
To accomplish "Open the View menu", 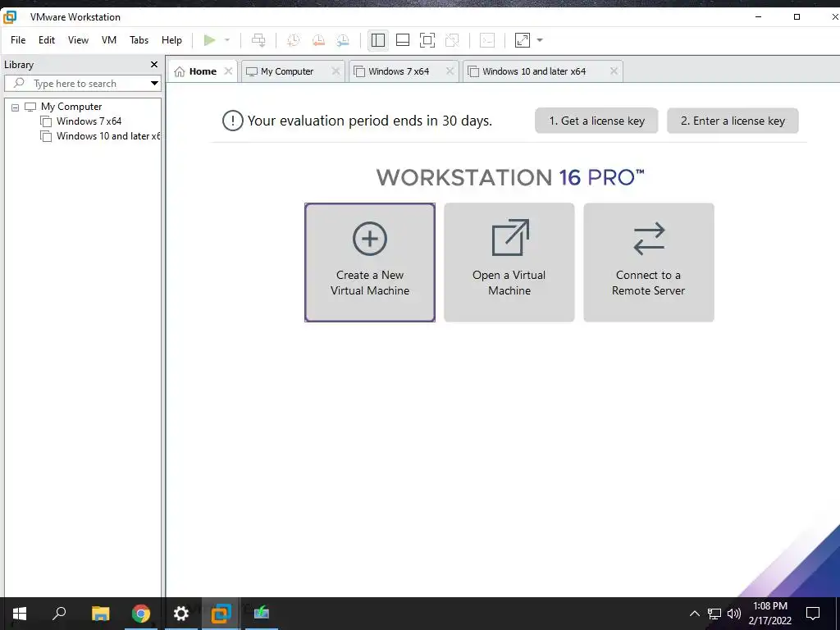I will click(x=78, y=40).
